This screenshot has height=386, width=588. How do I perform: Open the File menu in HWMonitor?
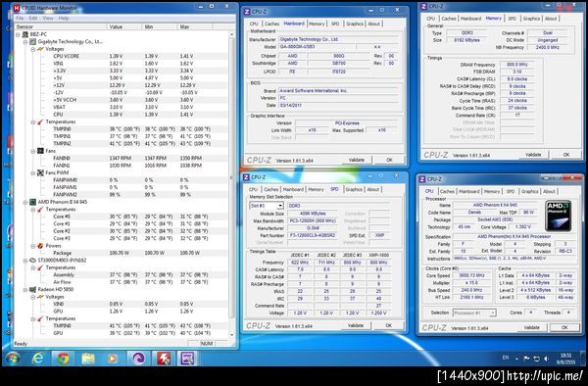(x=20, y=18)
